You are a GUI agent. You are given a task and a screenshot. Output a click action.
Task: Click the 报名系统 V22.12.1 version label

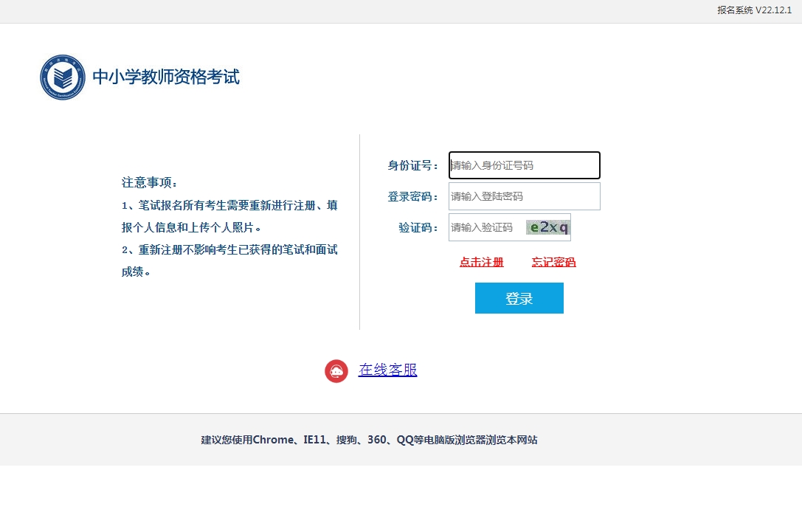754,10
